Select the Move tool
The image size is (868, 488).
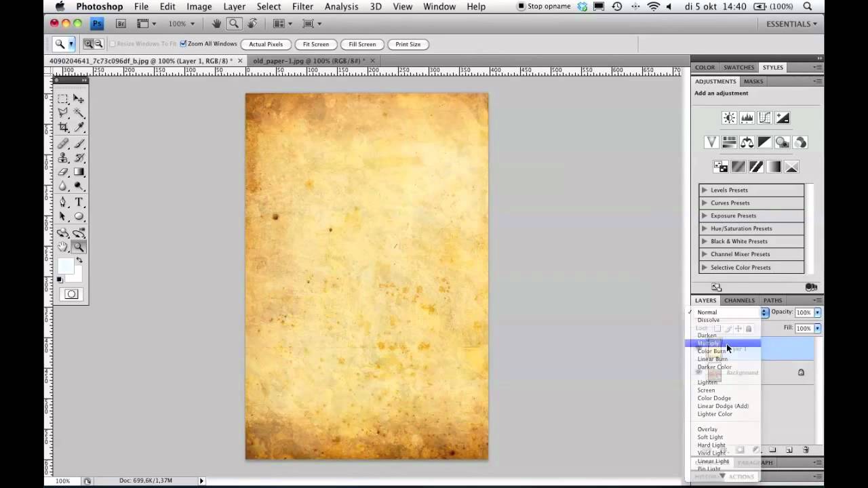pos(79,99)
